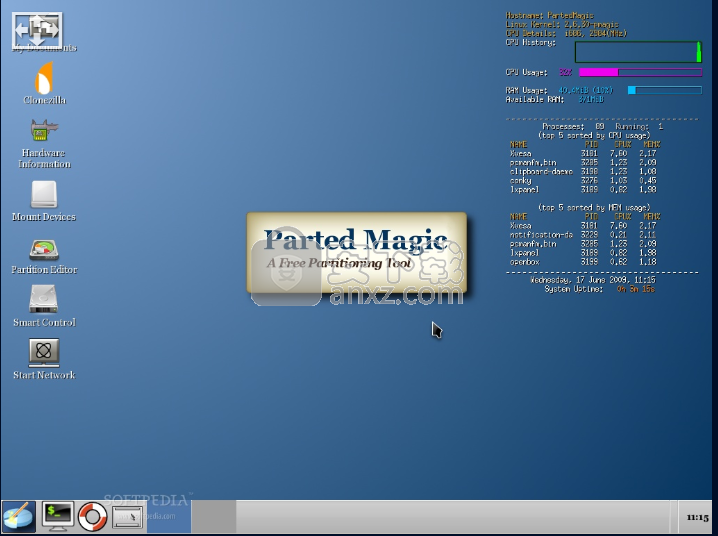Switch to the first blue workspace in pager

point(169,516)
